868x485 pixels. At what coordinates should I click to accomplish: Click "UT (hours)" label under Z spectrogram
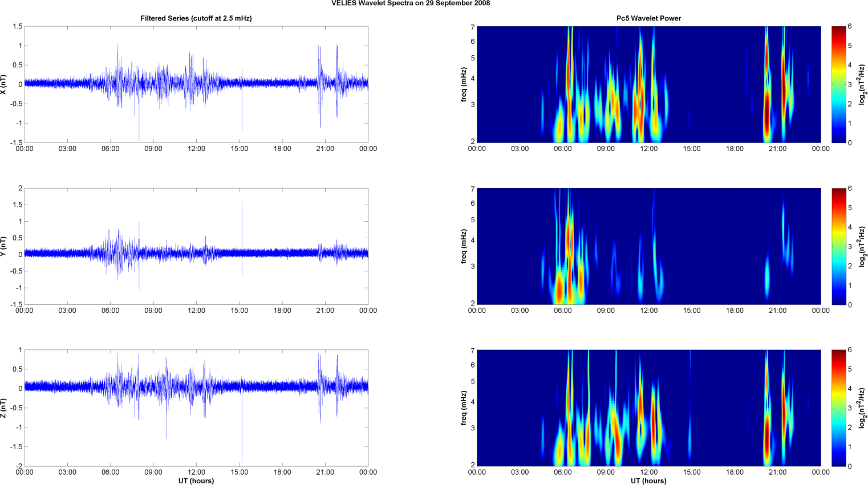[x=648, y=480]
